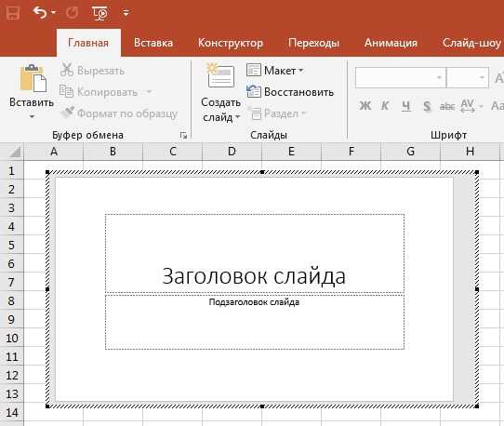Select row 14 header
504x426 pixels.
pyautogui.click(x=11, y=412)
